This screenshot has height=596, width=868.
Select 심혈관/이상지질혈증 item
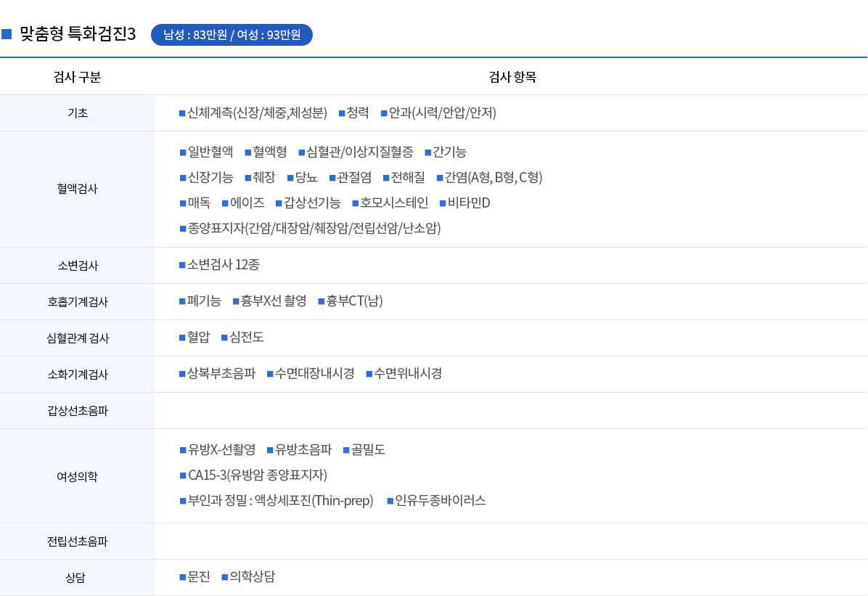pos(360,152)
